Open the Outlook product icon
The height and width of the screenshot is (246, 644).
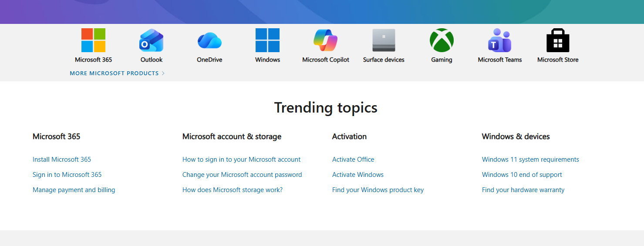(x=151, y=40)
